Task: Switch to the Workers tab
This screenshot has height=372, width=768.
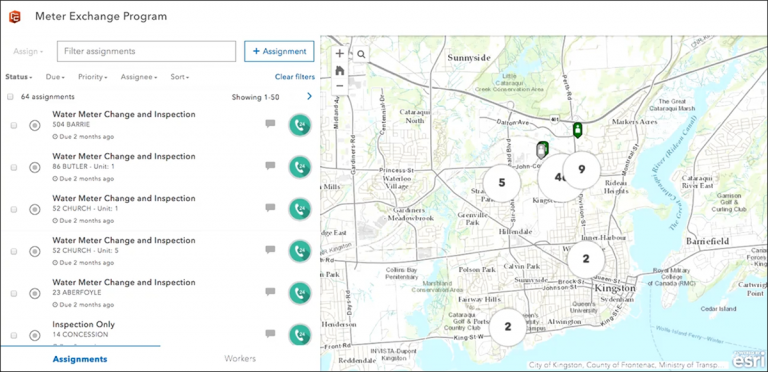Action: [x=240, y=359]
